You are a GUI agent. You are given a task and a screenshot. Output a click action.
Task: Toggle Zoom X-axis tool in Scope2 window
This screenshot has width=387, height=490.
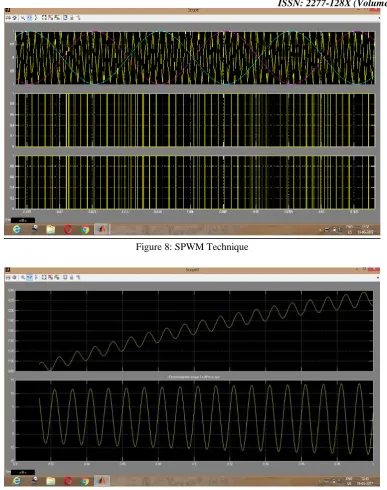(29, 277)
